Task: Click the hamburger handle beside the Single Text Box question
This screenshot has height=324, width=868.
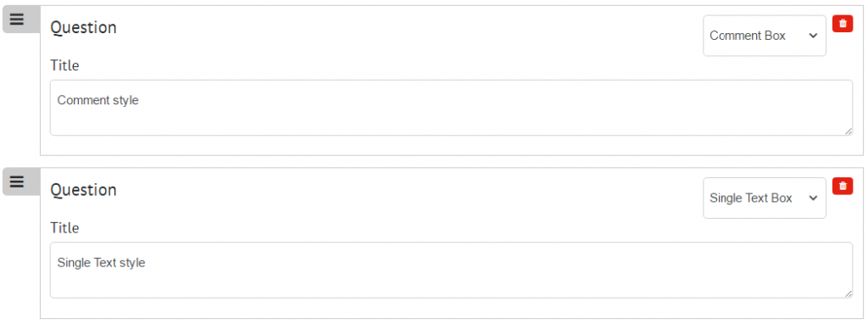Action: click(x=21, y=182)
